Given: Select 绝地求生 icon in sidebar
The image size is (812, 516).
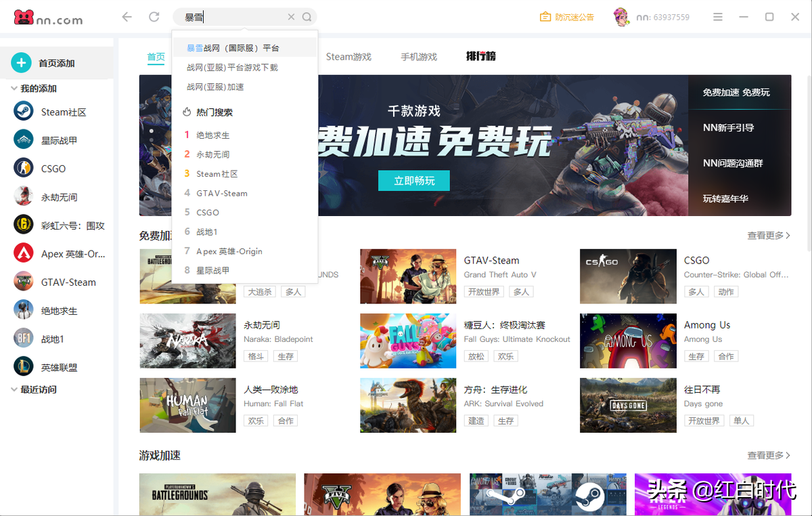Looking at the screenshot, I should tap(24, 311).
